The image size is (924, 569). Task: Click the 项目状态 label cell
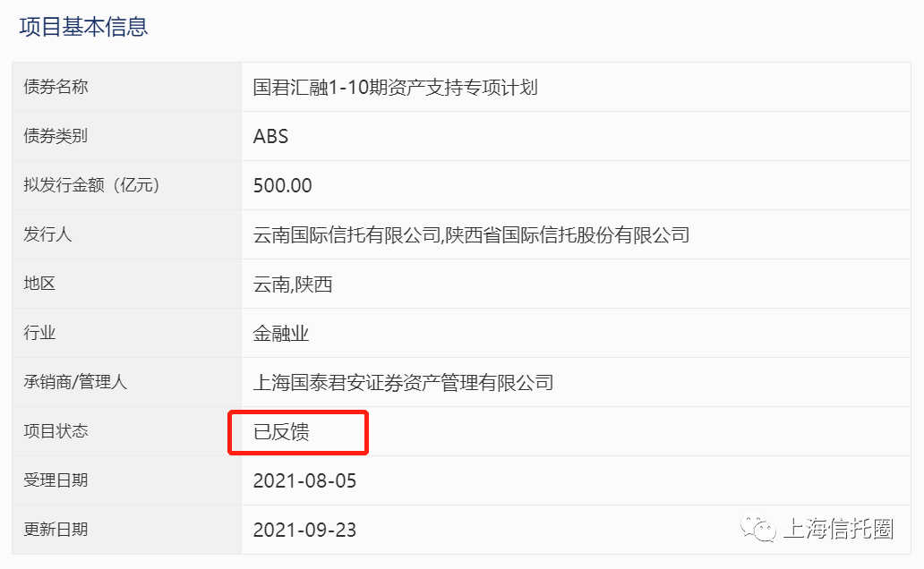(56, 431)
